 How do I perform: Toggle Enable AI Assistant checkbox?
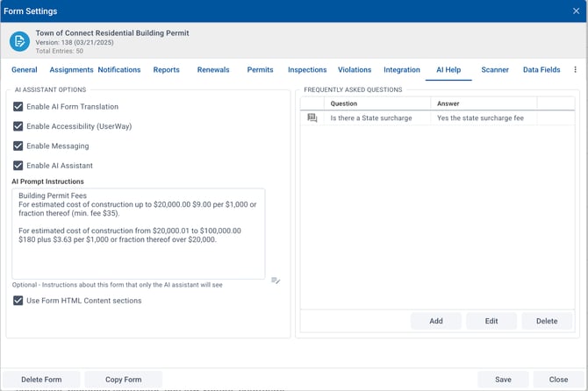[x=18, y=166]
